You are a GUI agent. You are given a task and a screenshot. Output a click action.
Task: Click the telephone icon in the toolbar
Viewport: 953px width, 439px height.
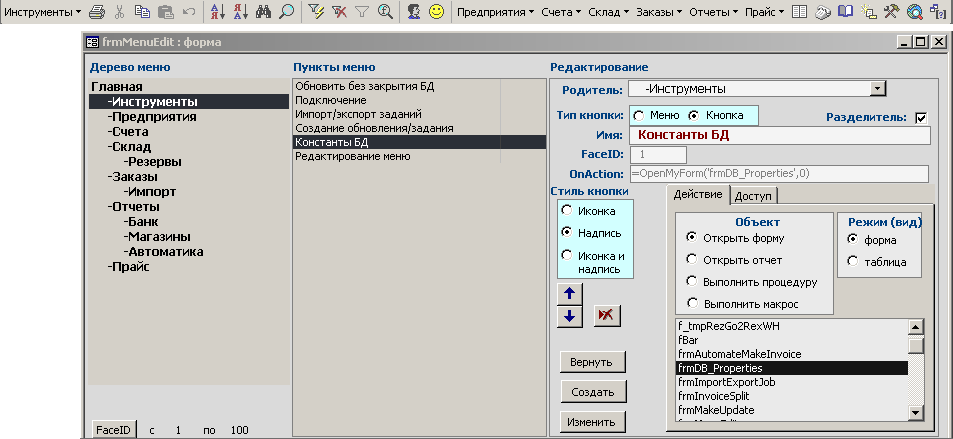pyautogui.click(x=823, y=12)
